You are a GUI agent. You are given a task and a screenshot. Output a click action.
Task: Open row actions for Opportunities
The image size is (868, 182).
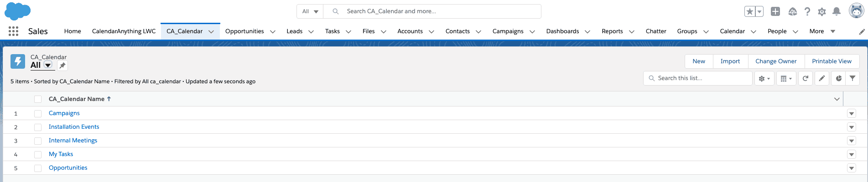[852, 168]
